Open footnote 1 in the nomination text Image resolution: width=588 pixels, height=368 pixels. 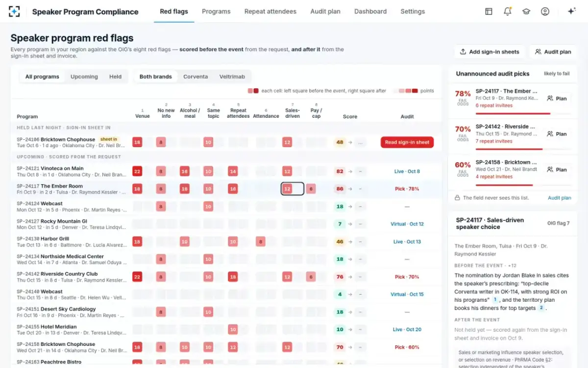coord(495,300)
